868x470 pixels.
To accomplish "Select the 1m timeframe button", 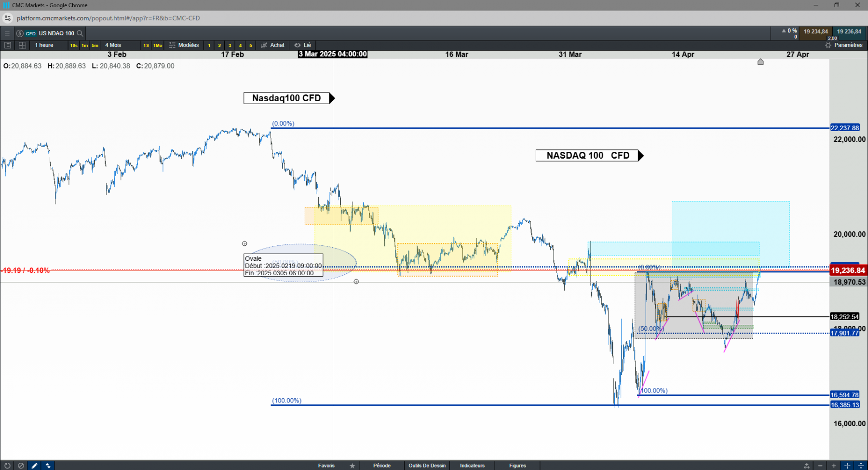I will [x=84, y=45].
